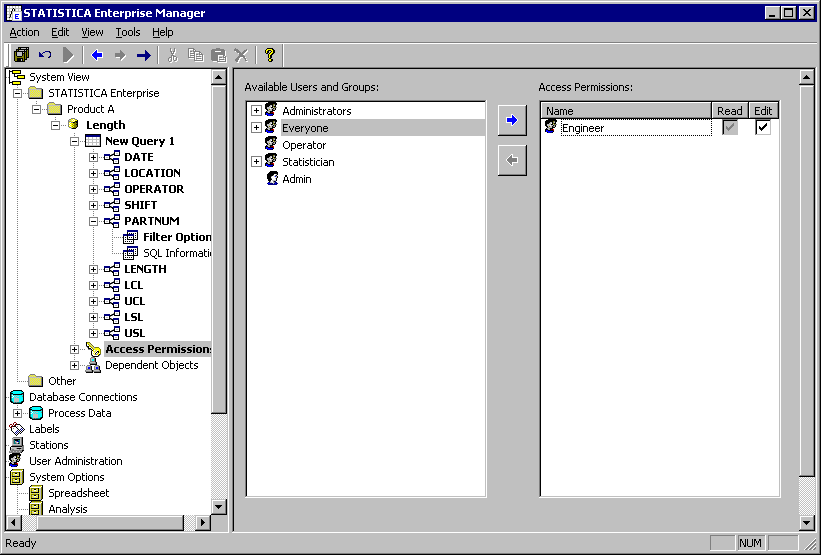The width and height of the screenshot is (821, 555).
Task: Click the tree pane horizontal scrollbar right arrow
Action: [x=203, y=523]
